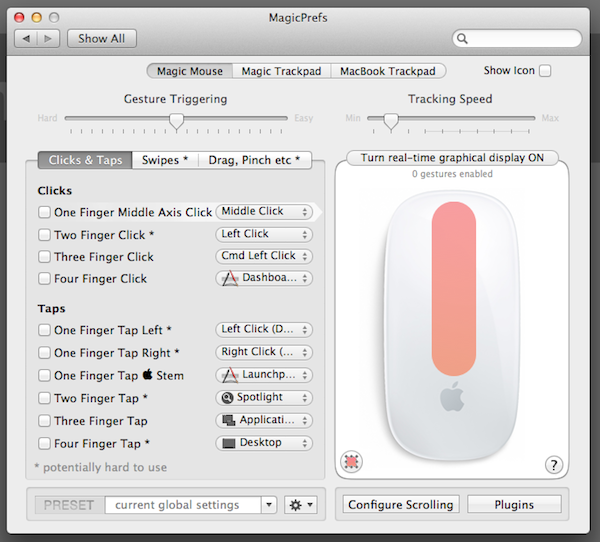
Task: Open Two Finger Click's Left Click dropdown
Action: tap(264, 234)
